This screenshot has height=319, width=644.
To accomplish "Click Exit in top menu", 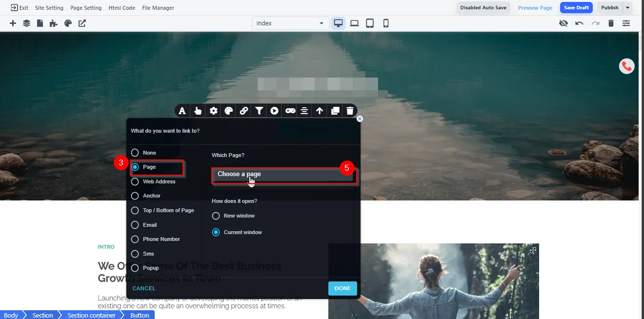I will (19, 8).
